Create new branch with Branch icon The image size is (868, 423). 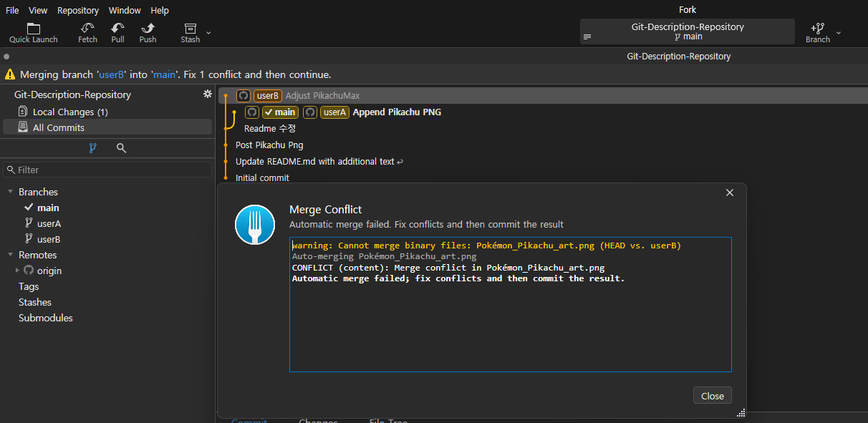[x=817, y=29]
